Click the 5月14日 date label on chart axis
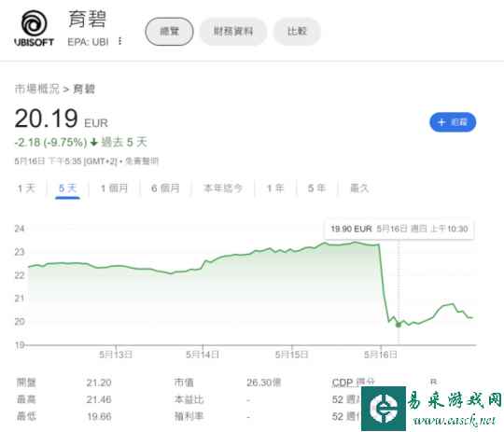Viewport: 504px width, 432px height. tap(203, 355)
